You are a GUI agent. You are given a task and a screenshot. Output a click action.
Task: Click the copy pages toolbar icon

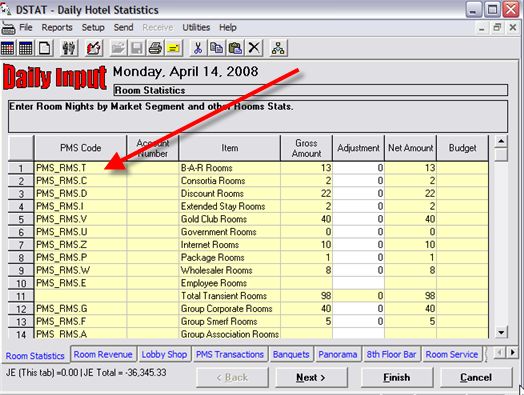pos(217,48)
